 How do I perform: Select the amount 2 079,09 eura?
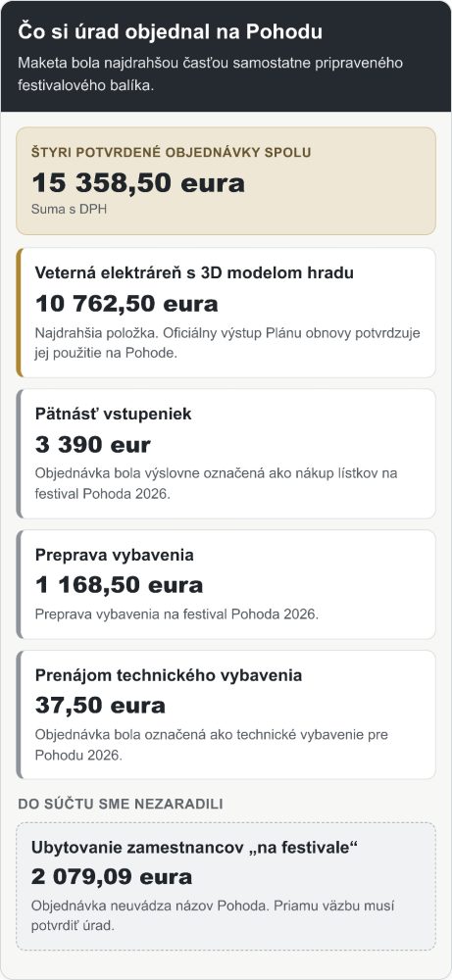click(x=111, y=877)
